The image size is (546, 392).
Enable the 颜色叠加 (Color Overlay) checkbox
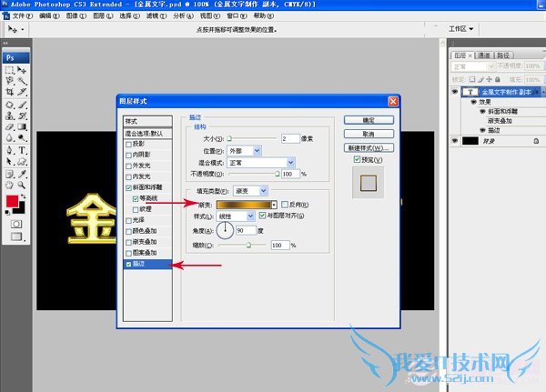[128, 232]
